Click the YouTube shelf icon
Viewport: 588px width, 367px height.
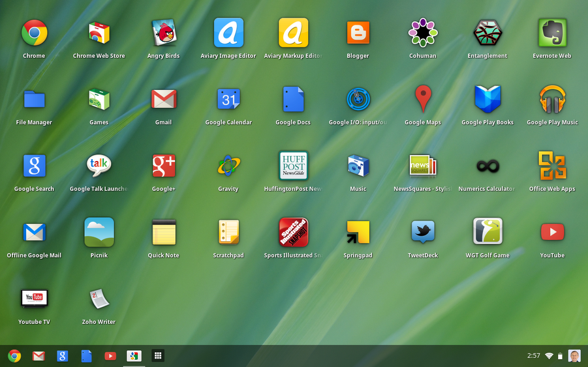point(110,356)
